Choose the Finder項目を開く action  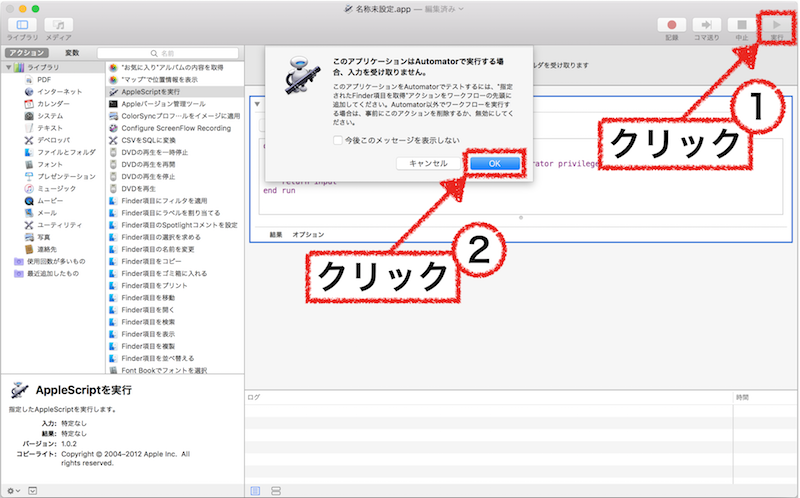click(x=174, y=310)
